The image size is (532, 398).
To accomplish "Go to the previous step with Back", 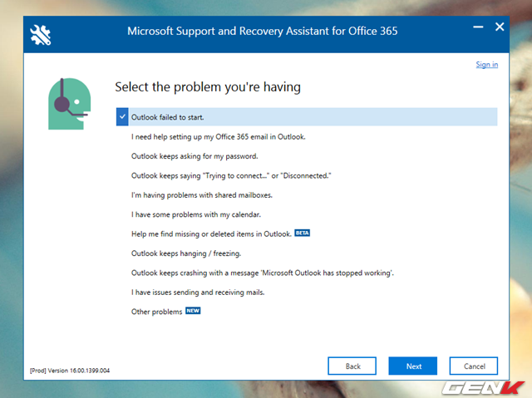I will 352,366.
